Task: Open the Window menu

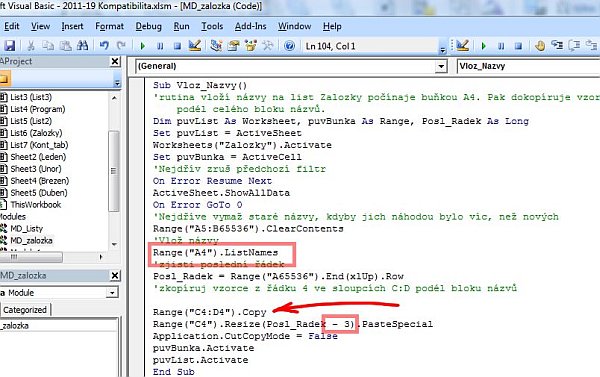Action: [x=294, y=26]
